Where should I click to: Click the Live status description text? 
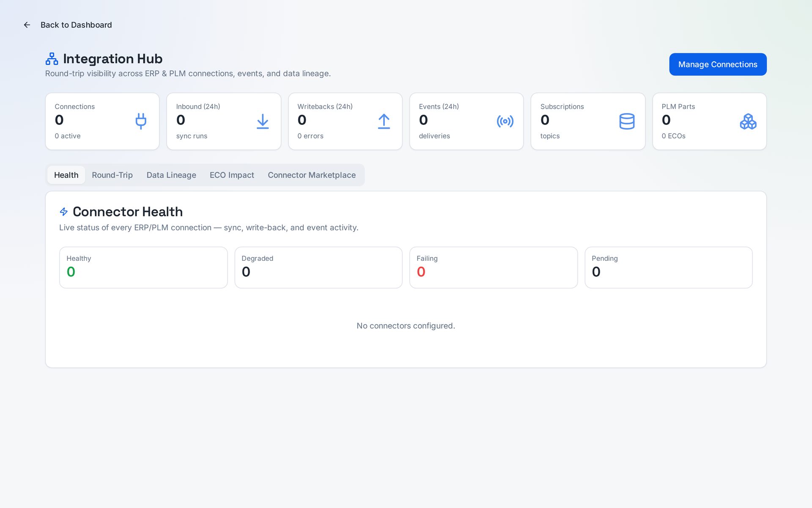point(208,228)
